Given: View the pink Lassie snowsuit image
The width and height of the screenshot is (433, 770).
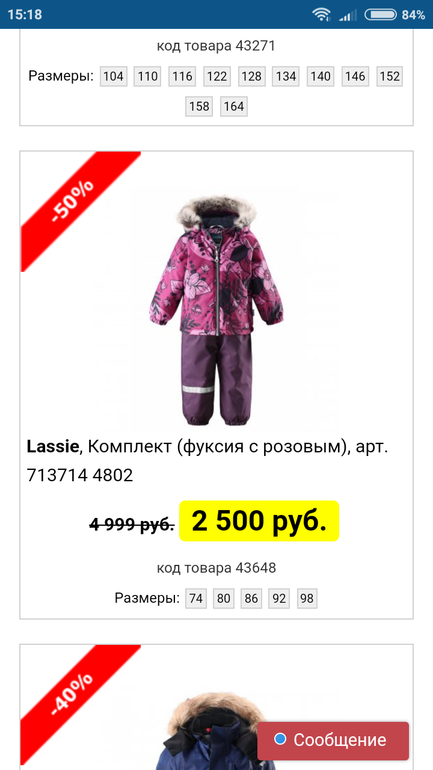Looking at the screenshot, I should click(216, 310).
